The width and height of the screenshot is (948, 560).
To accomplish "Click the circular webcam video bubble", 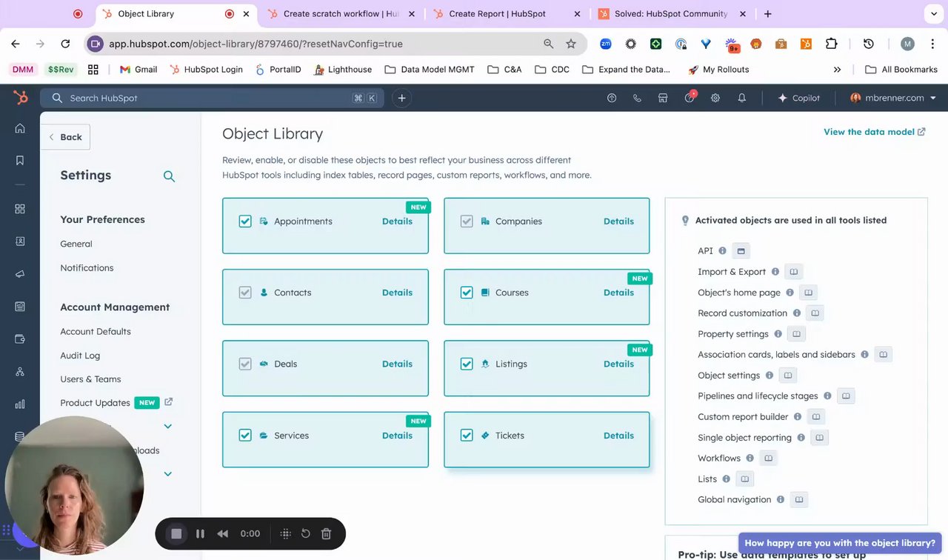I will [74, 485].
